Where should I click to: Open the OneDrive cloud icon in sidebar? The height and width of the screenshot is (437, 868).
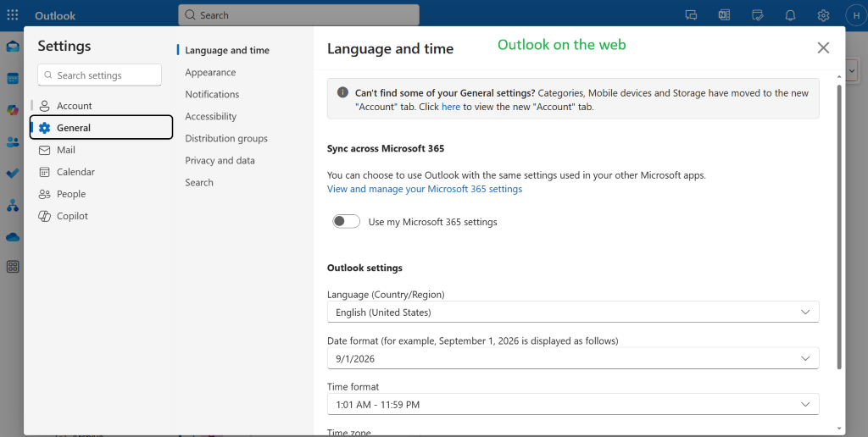click(x=13, y=237)
